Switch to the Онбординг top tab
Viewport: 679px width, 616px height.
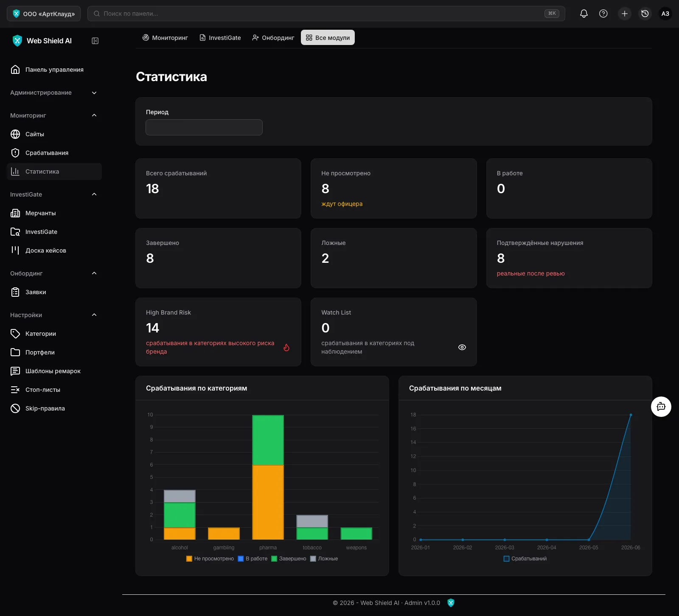click(x=273, y=38)
